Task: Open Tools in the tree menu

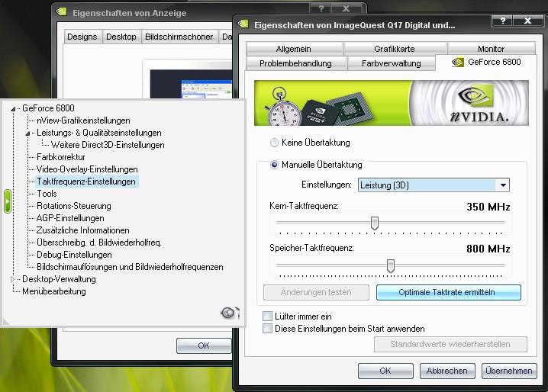Action: click(x=47, y=194)
